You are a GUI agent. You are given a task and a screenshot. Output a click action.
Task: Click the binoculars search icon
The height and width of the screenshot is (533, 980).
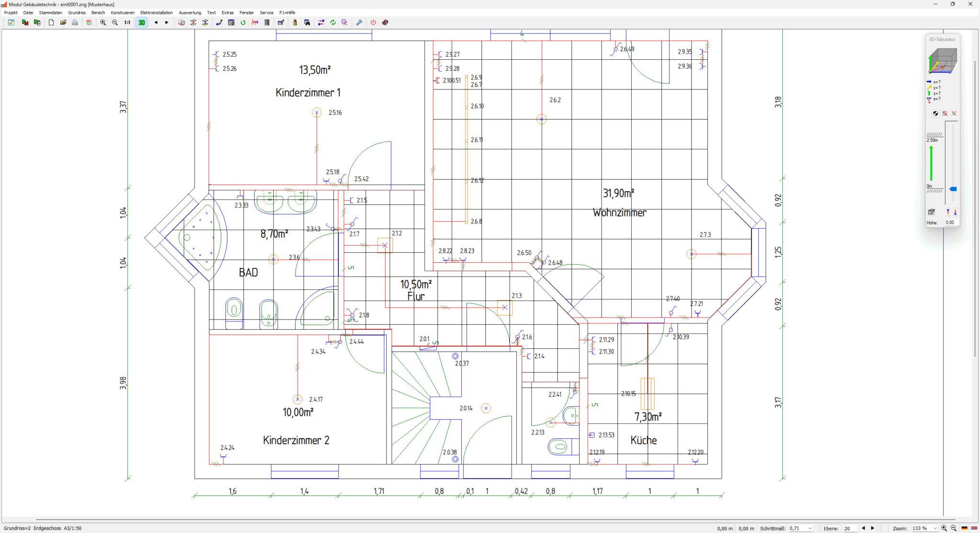pos(306,22)
